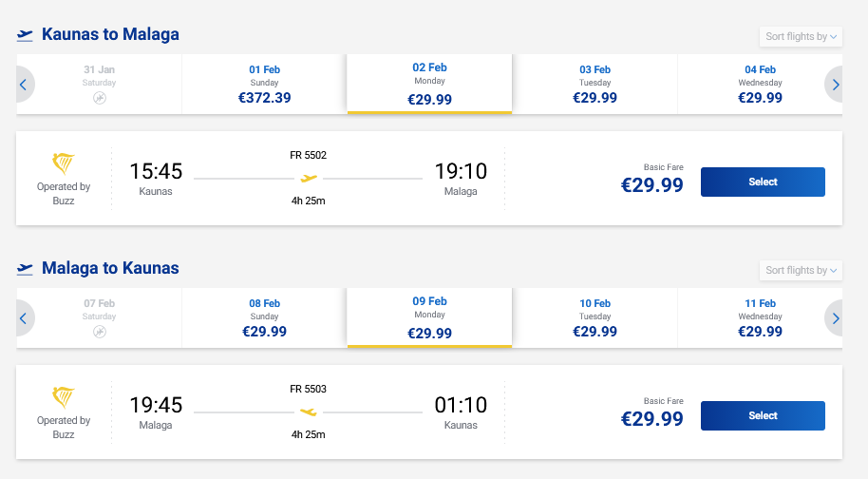Click the no-flight icon under 31 Jan
The width and height of the screenshot is (868, 479).
pyautogui.click(x=100, y=98)
